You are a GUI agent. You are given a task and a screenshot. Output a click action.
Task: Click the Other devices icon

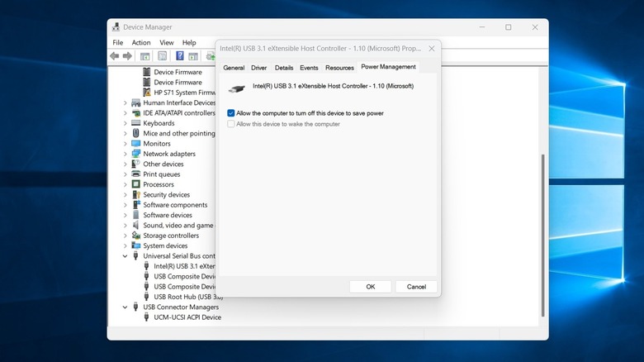click(x=136, y=164)
